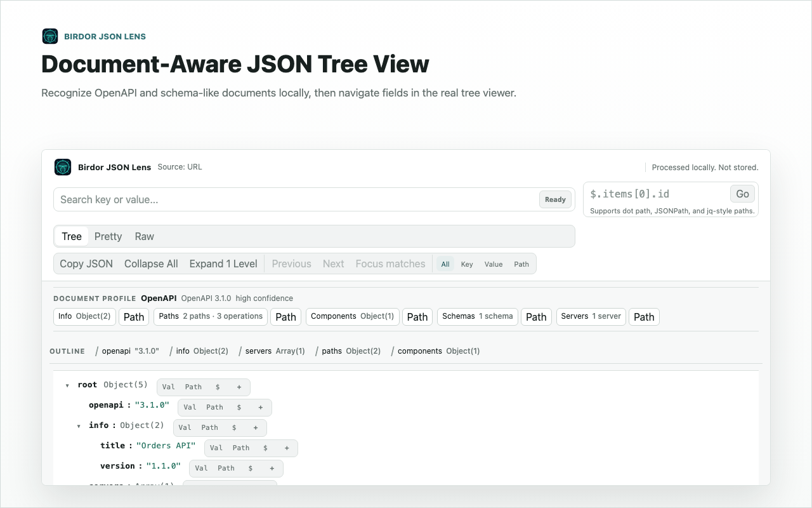This screenshot has height=508, width=812.
Task: Click the Previous match button
Action: click(x=292, y=264)
